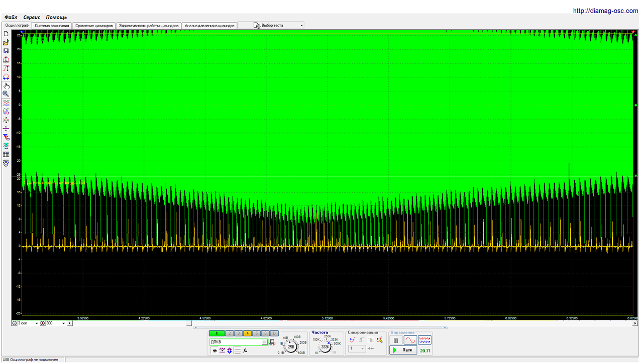Switch to Эффективность работы цилиндров tab
The image size is (643, 364).
click(x=148, y=25)
